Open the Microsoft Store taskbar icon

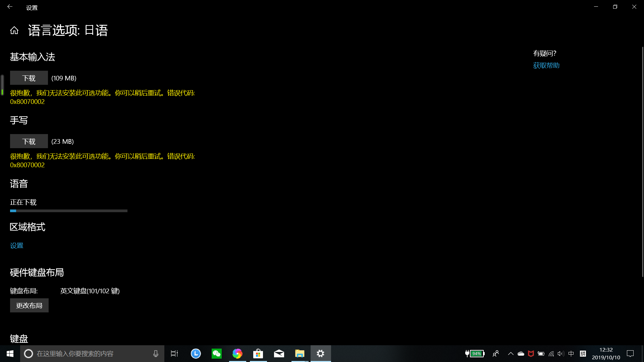[x=258, y=354]
